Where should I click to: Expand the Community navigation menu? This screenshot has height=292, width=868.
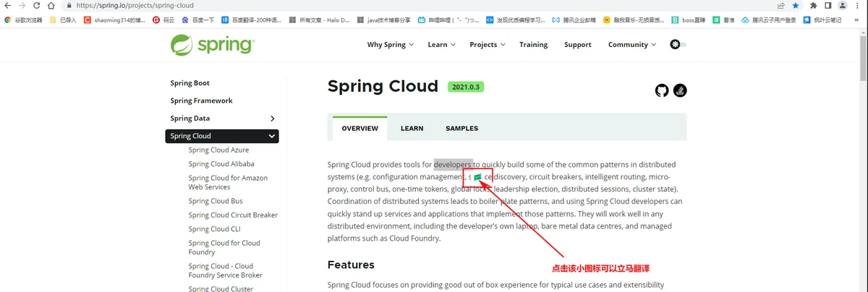pos(632,45)
